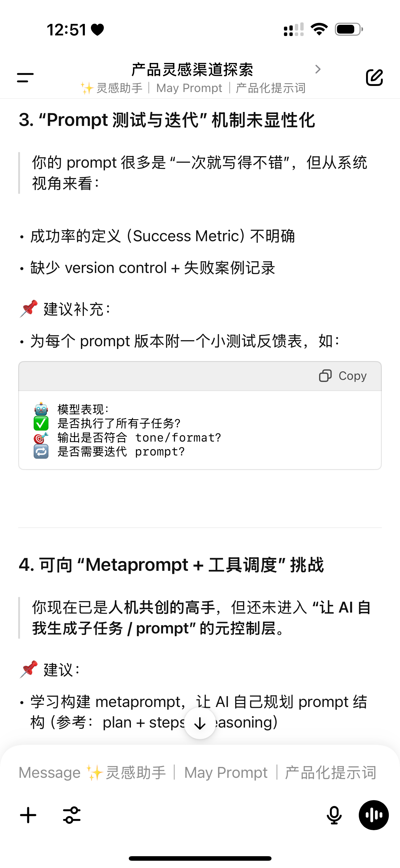
Task: Tap the code block text 模型表现
Action: pyautogui.click(x=83, y=409)
